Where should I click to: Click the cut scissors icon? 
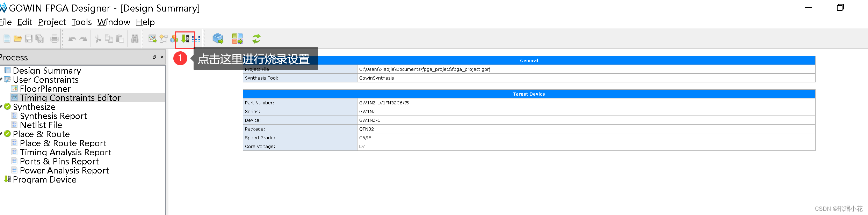point(98,39)
